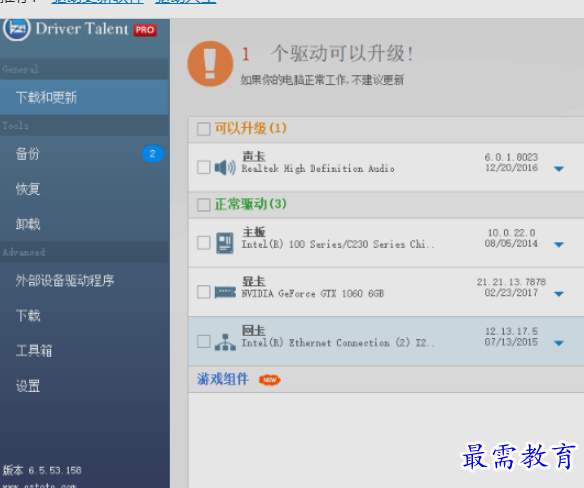
Task: Open the Intel chipset version dropdown arrow
Action: [559, 245]
